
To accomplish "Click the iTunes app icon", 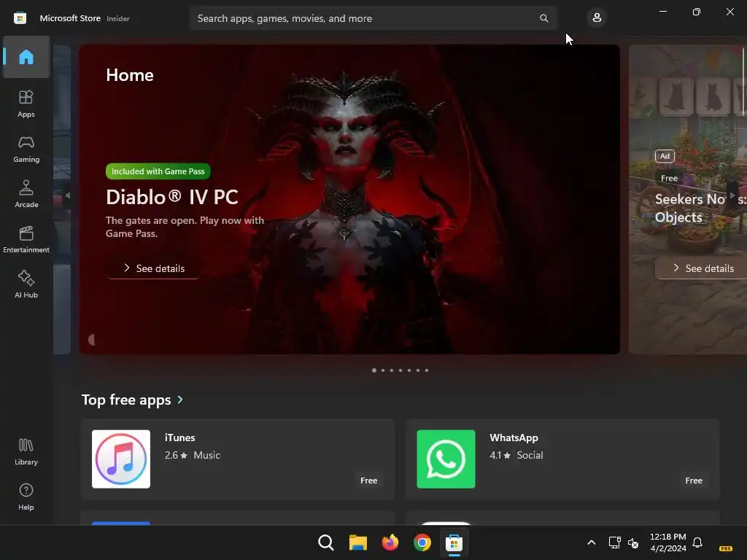I will pos(121,459).
